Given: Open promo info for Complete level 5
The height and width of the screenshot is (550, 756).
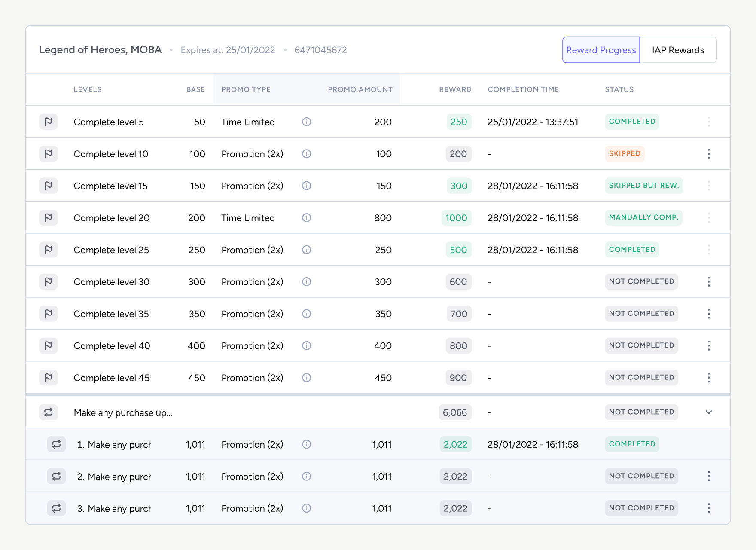Looking at the screenshot, I should point(307,122).
